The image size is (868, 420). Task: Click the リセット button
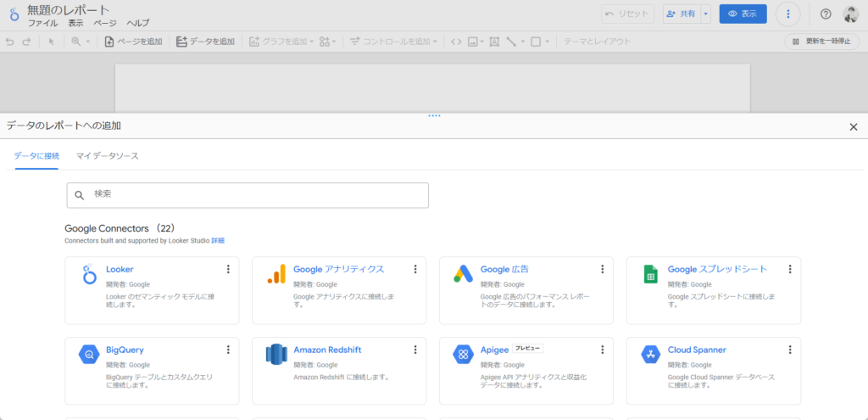point(628,14)
